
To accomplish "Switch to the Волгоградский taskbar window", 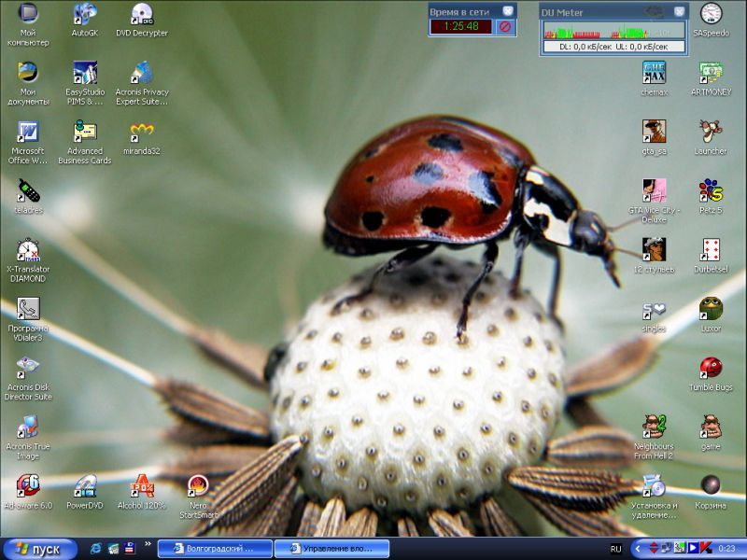I will pyautogui.click(x=215, y=549).
